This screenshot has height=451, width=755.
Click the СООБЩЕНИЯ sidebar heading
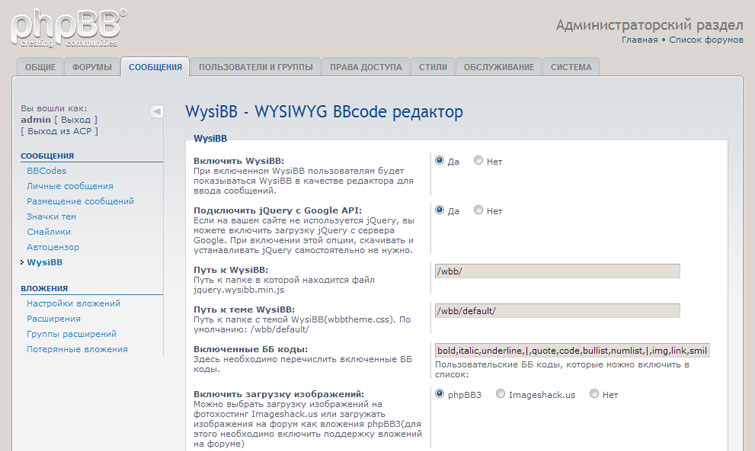(x=47, y=156)
